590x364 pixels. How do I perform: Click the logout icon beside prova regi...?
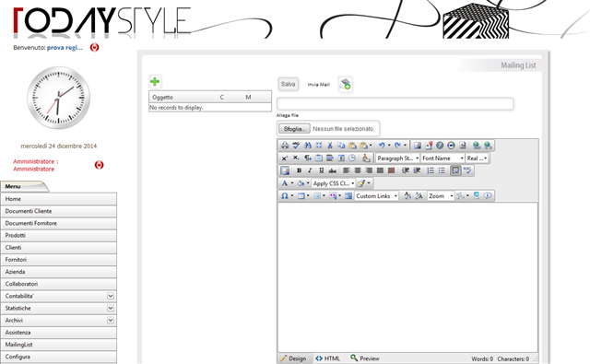tap(94, 47)
